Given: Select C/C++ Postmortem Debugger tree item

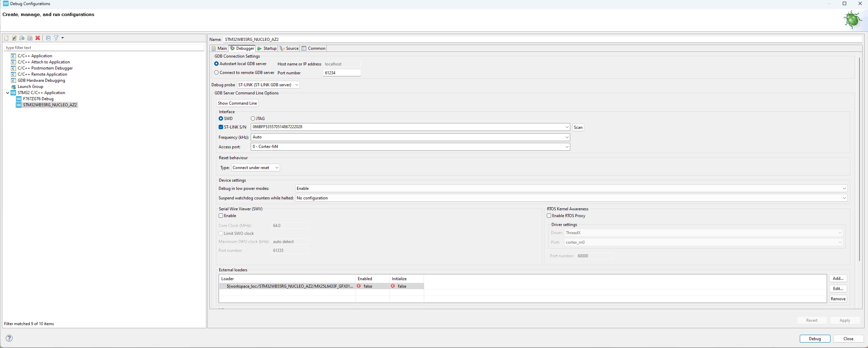Looking at the screenshot, I should point(45,68).
